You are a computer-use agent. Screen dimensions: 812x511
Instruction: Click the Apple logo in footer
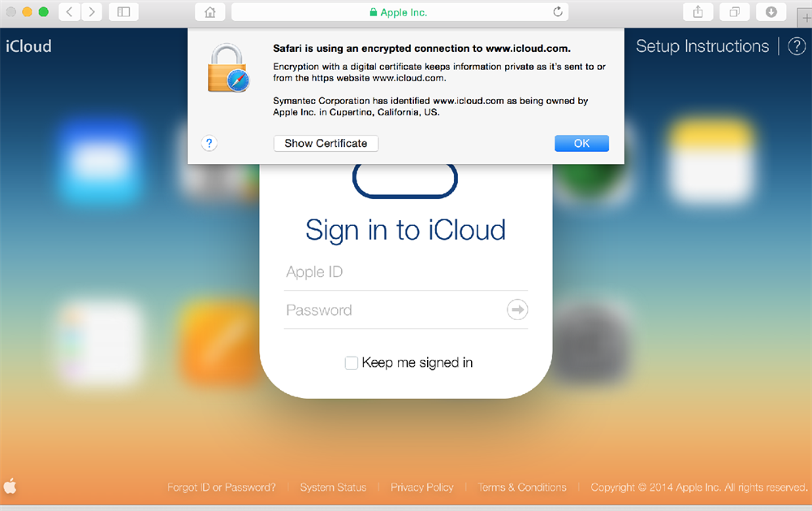click(x=10, y=486)
